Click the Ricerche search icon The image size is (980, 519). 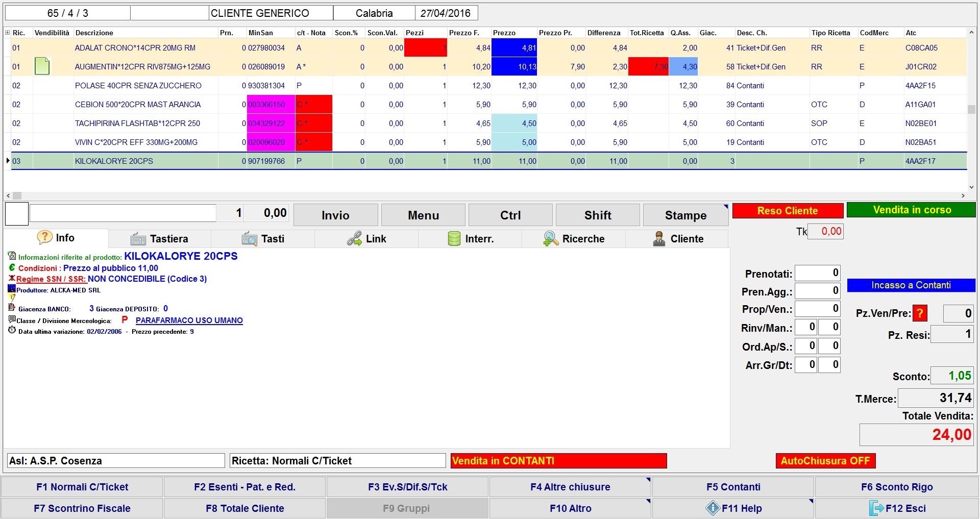point(550,239)
